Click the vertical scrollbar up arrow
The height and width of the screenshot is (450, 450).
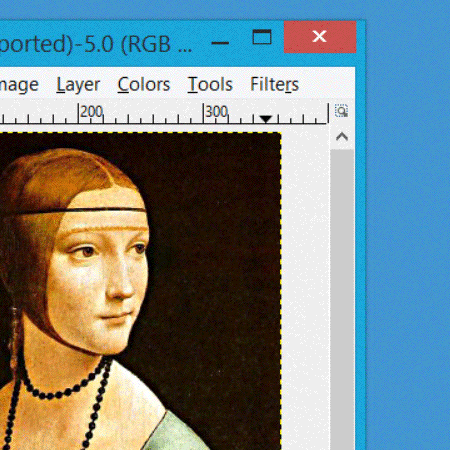[342, 137]
